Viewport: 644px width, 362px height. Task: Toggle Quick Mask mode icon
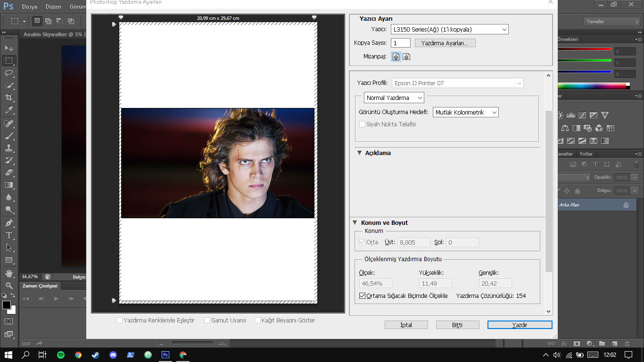(x=9, y=321)
